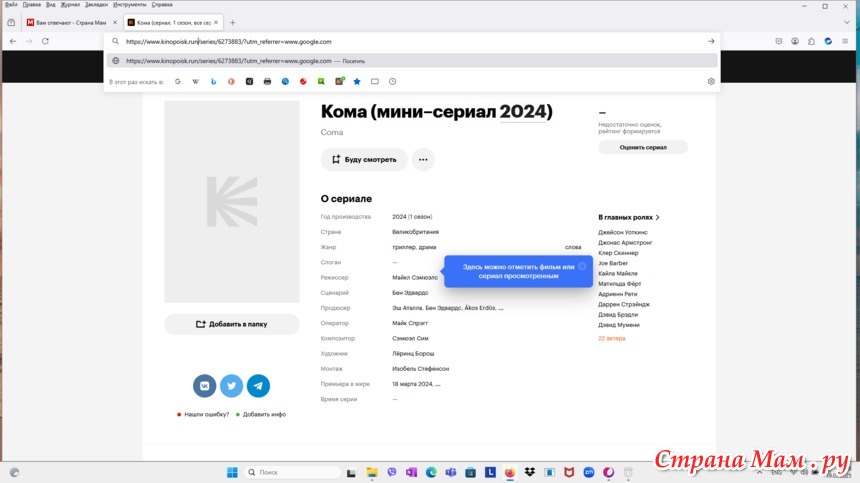Search in bookmarks via star icon
860x483 pixels.
pyautogui.click(x=357, y=81)
